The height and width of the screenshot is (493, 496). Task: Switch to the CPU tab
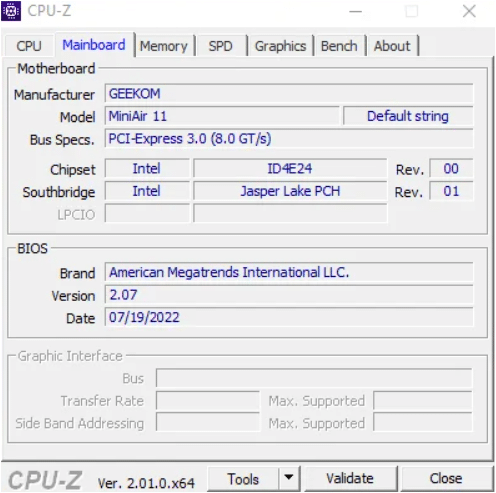tap(29, 46)
